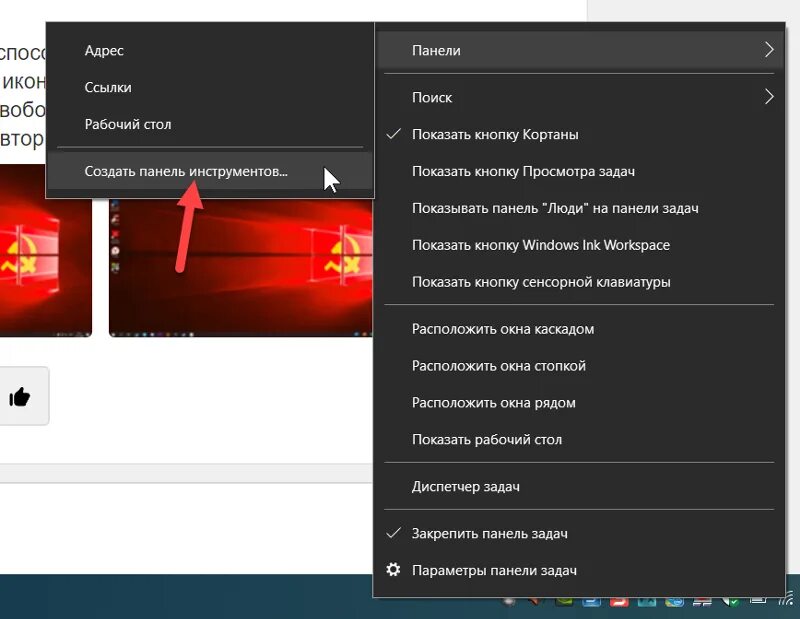Expand the Панели submenu chevron arrow
The height and width of the screenshot is (619, 800).
pyautogui.click(x=769, y=50)
